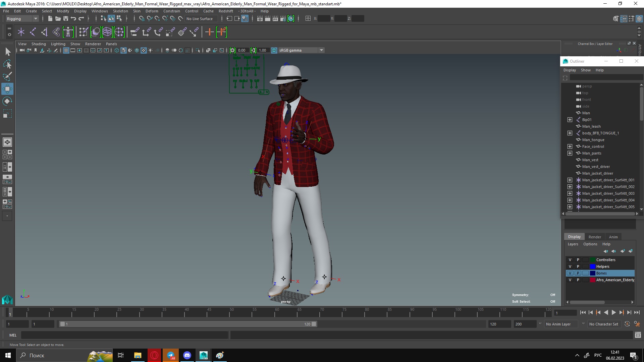This screenshot has height=362, width=644.
Task: Toggle visibility V of Bones layer
Action: coord(570,273)
